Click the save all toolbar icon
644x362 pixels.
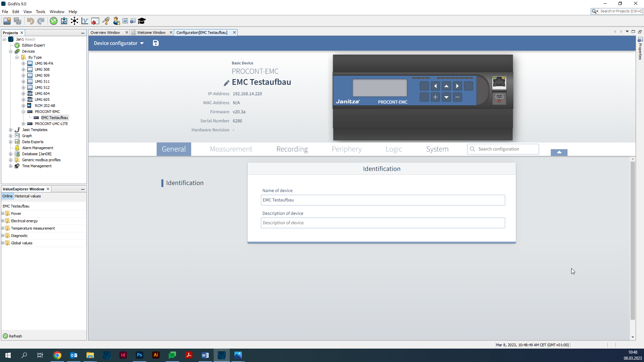click(x=17, y=21)
